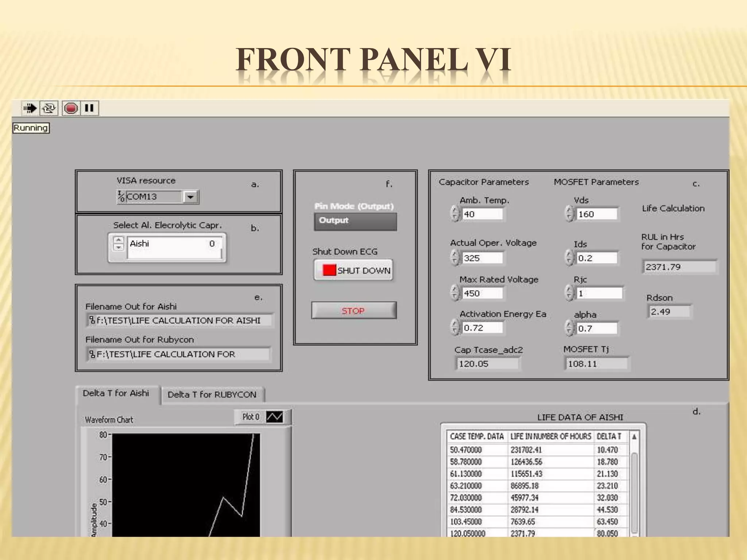Click the Rjc value field 1

pos(599,293)
